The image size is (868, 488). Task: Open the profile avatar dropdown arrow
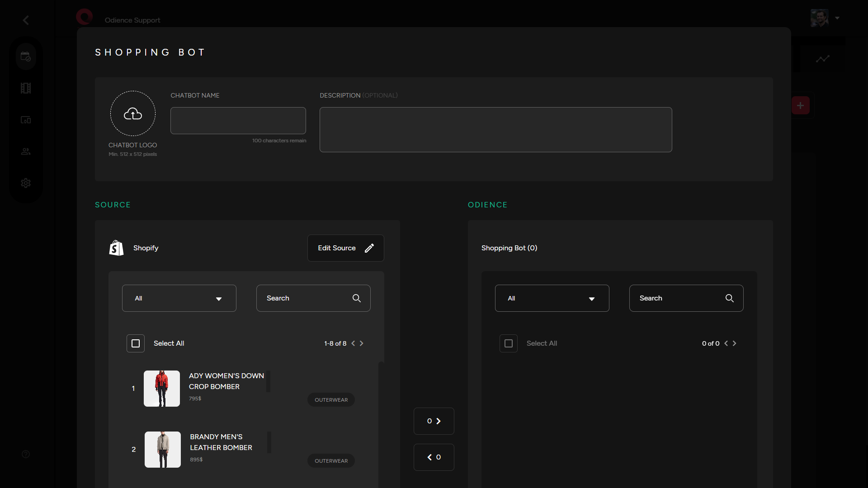click(x=837, y=18)
